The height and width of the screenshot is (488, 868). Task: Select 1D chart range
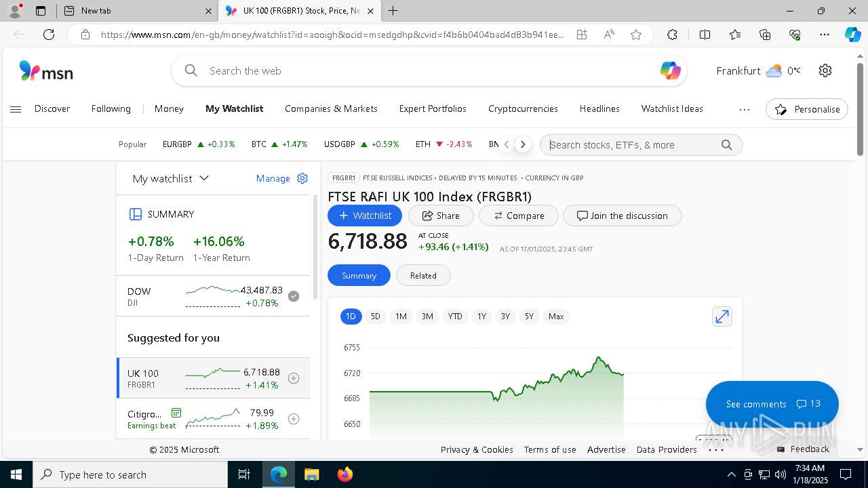tap(351, 317)
